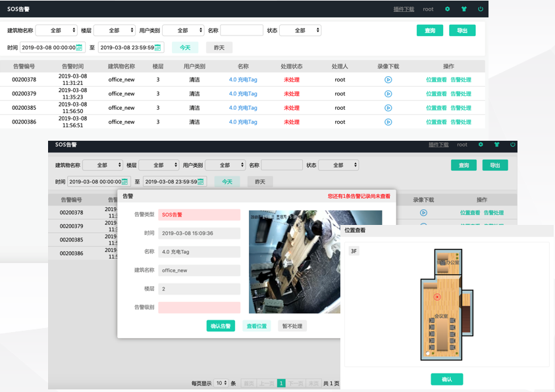The image size is (555, 392).
Task: Click 查询 button in lower window
Action: (x=463, y=165)
